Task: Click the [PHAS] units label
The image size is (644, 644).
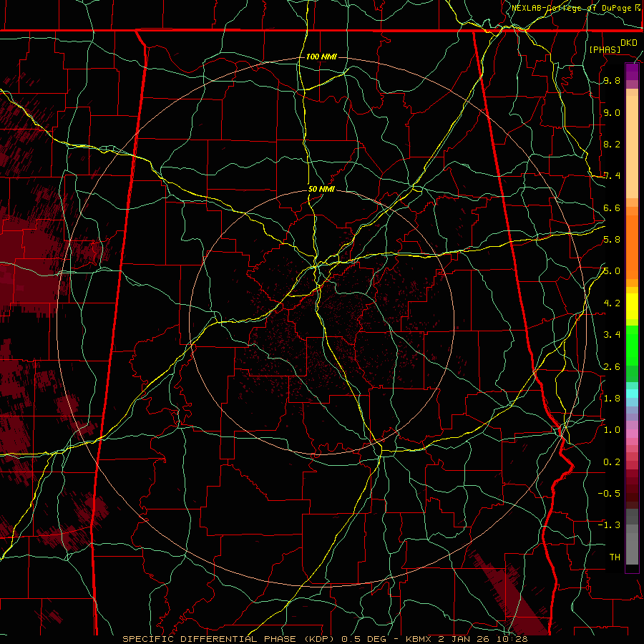Action: pyautogui.click(x=605, y=49)
